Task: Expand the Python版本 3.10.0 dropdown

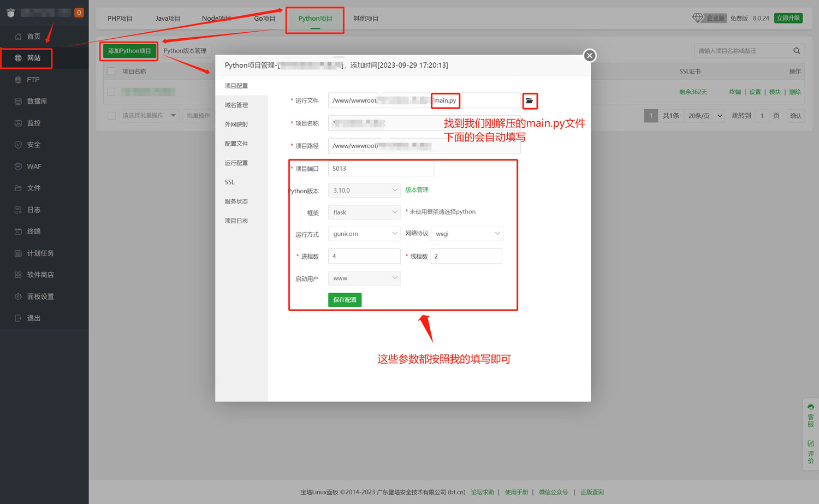Action: [364, 191]
